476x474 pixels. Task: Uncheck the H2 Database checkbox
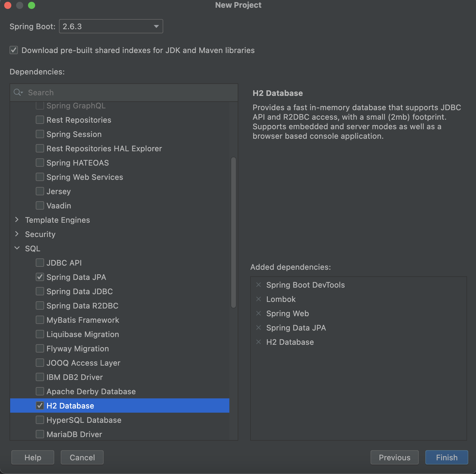40,406
